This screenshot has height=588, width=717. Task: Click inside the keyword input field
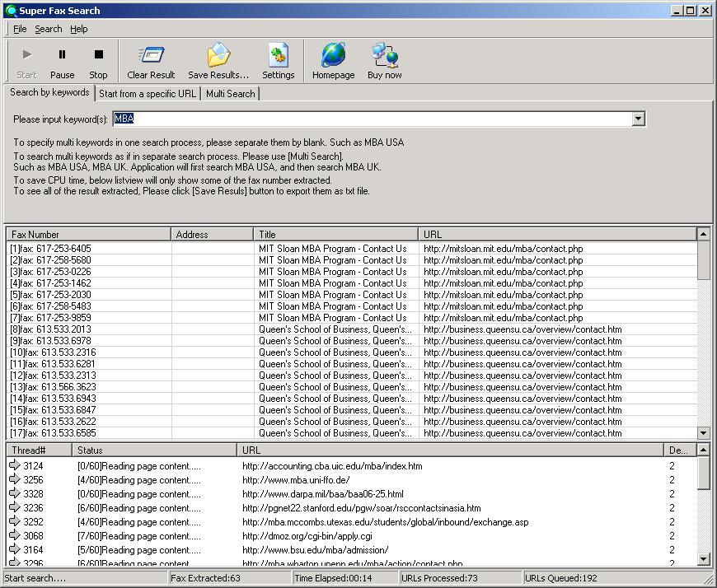[371, 119]
